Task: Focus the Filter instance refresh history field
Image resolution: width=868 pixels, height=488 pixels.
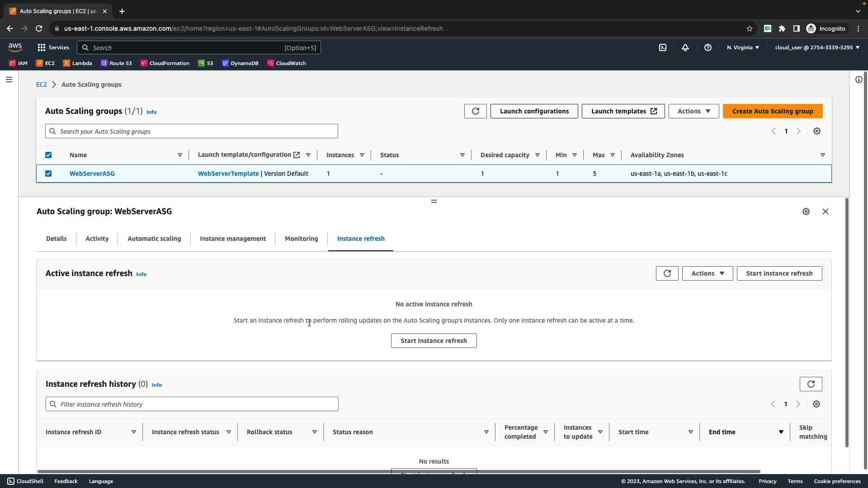Action: 192,404
